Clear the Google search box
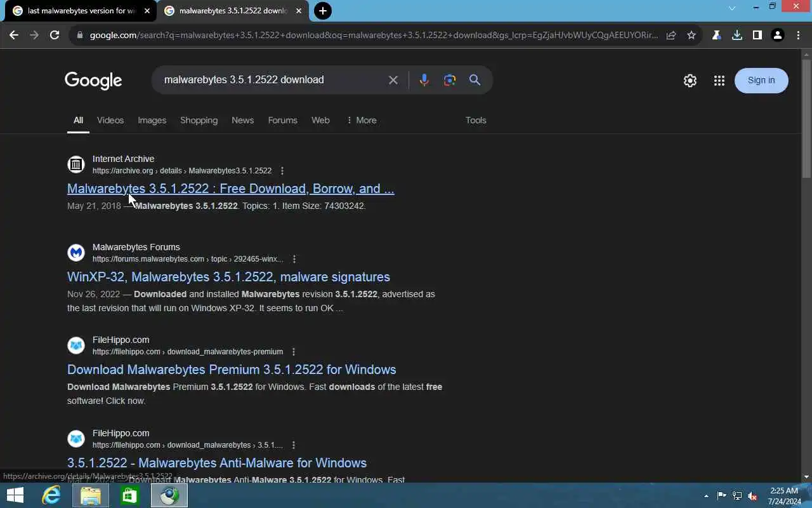The height and width of the screenshot is (508, 812). coord(393,80)
